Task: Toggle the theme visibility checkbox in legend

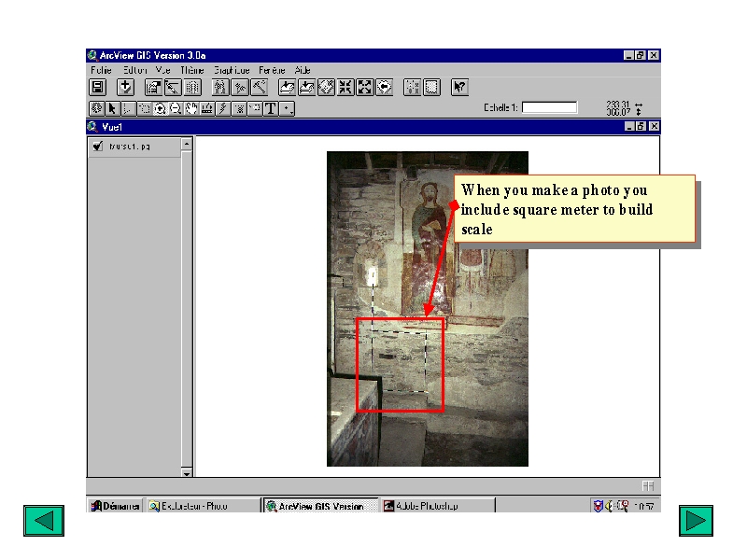Action: pyautogui.click(x=98, y=146)
